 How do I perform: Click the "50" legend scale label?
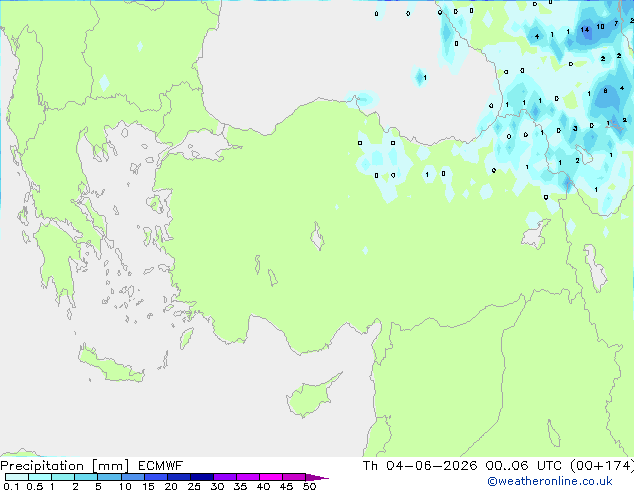point(309,486)
